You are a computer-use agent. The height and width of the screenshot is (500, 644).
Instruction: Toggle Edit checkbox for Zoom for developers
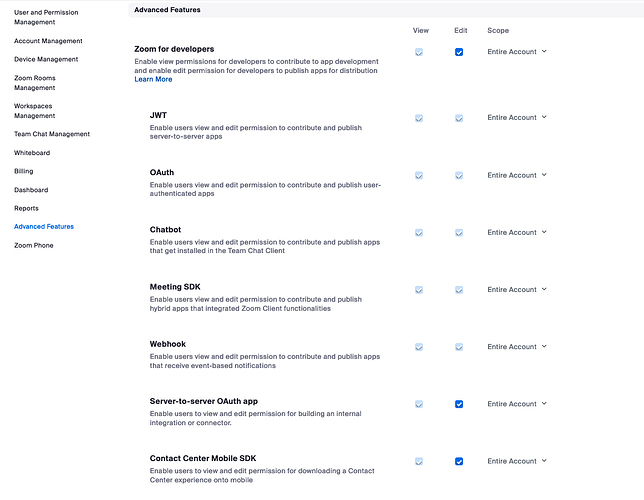(459, 52)
